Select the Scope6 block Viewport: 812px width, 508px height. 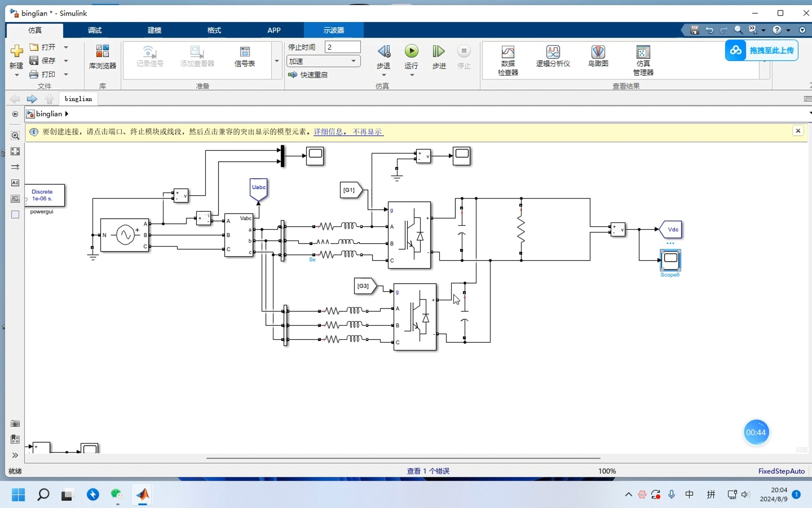(671, 260)
